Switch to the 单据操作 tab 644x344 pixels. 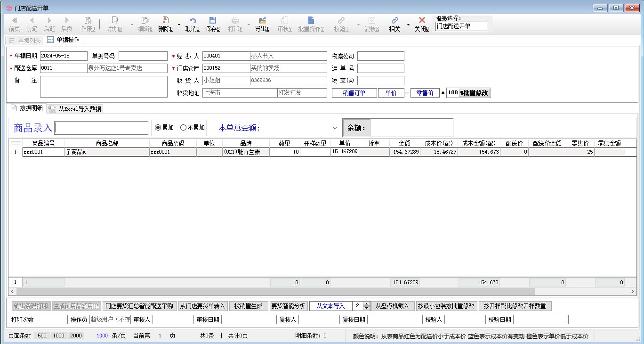tap(63, 40)
